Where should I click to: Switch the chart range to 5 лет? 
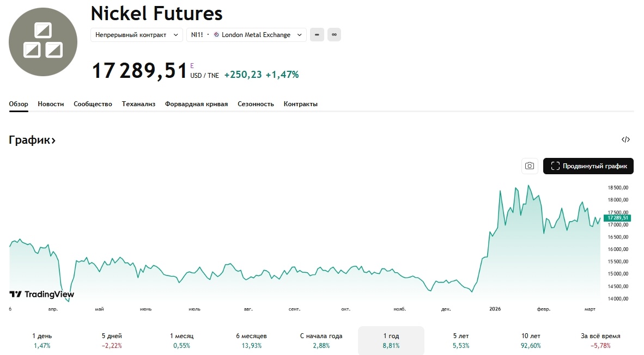tap(462, 340)
